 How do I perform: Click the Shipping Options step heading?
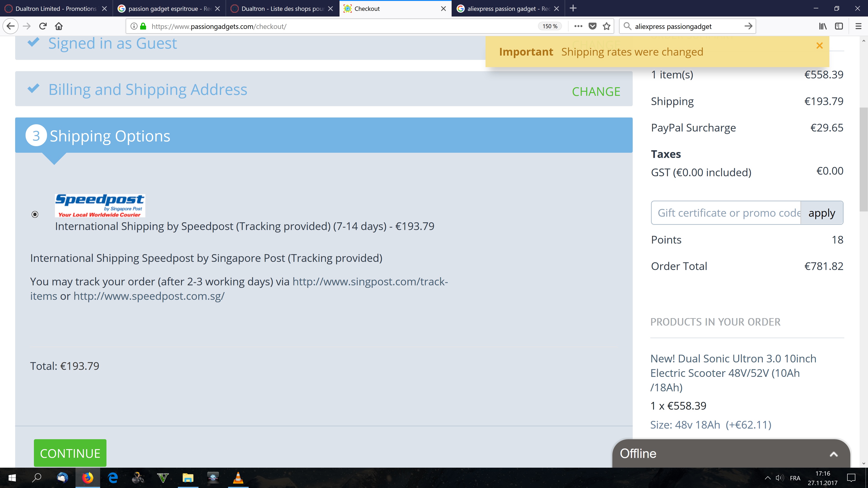click(x=110, y=136)
